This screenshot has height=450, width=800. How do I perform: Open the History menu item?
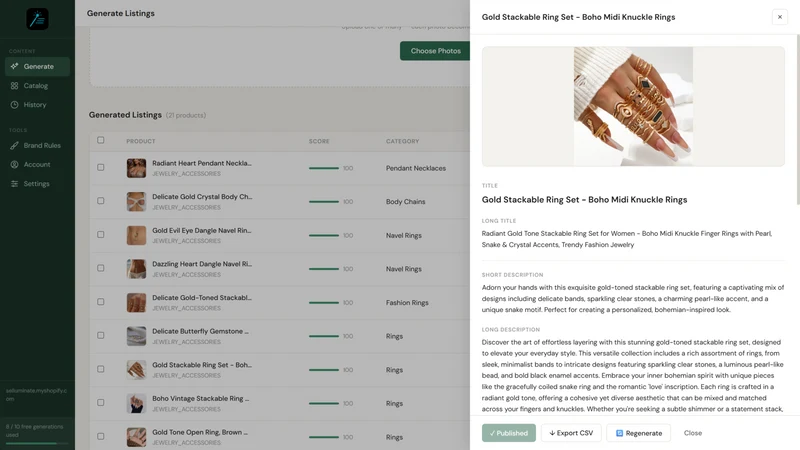[x=37, y=105]
